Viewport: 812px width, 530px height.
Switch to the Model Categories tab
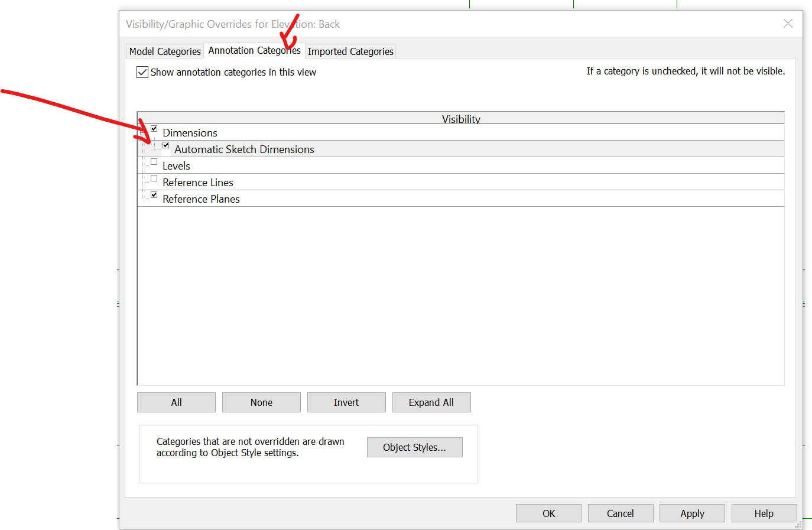click(x=164, y=51)
